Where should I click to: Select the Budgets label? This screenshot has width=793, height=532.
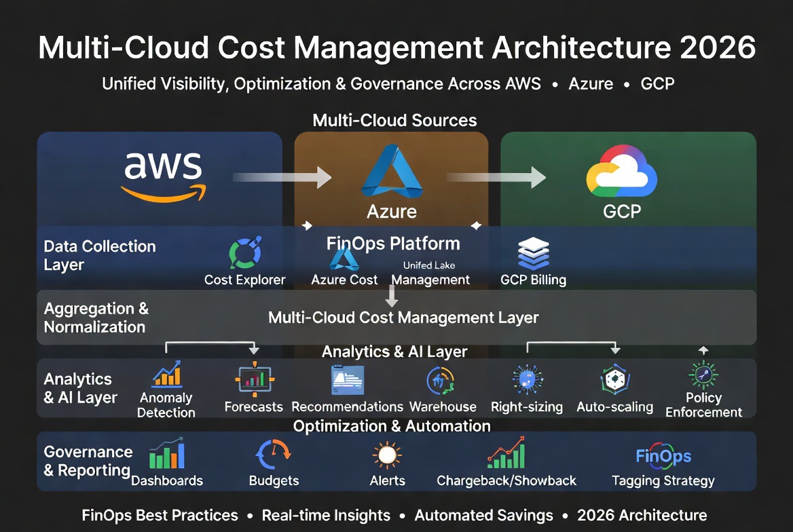274,480
